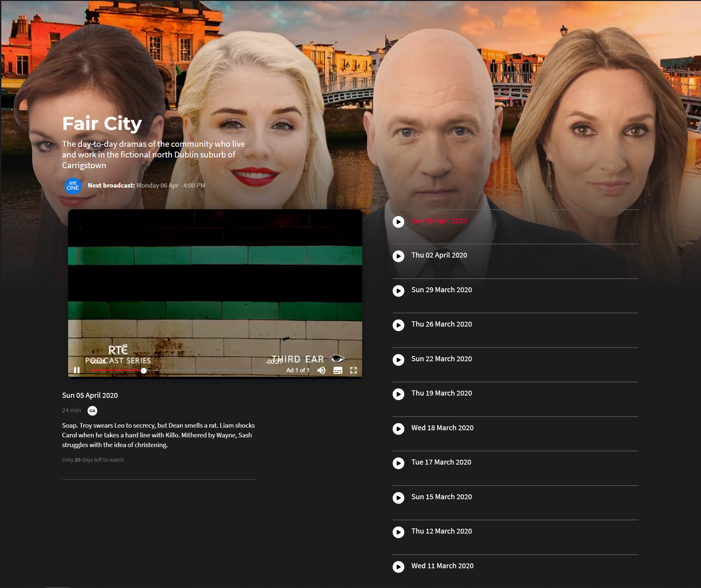The height and width of the screenshot is (588, 701).
Task: Select the Sun 15 March 2020 episode
Action: click(x=441, y=497)
